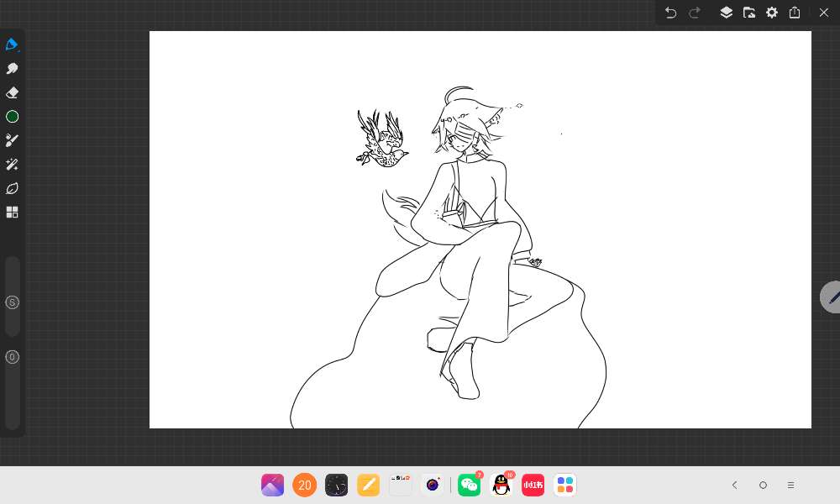Screen dimensions: 840x504
Task: Export the drawing with share icon
Action: tap(795, 13)
